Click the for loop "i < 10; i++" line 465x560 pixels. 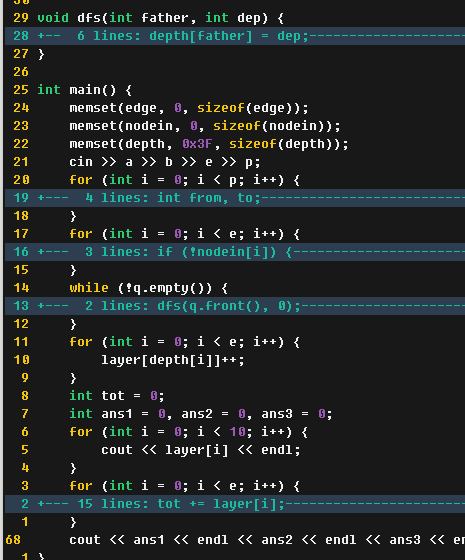coord(189,431)
